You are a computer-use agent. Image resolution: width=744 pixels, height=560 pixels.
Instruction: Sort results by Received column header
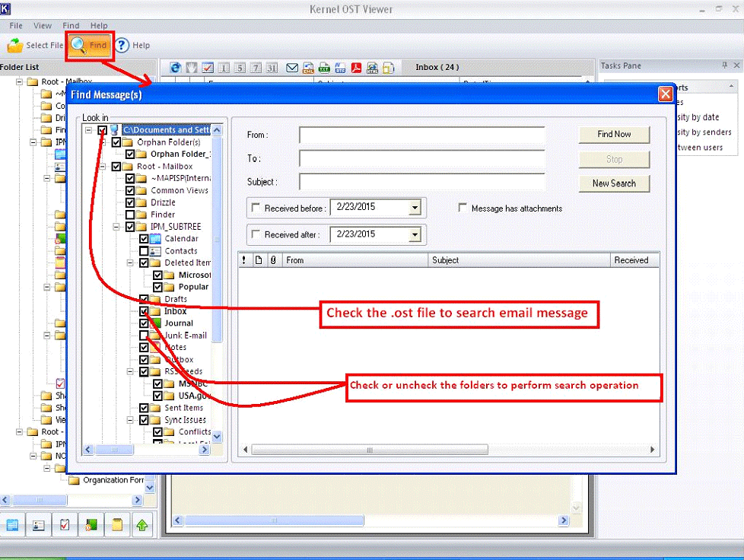[634, 260]
